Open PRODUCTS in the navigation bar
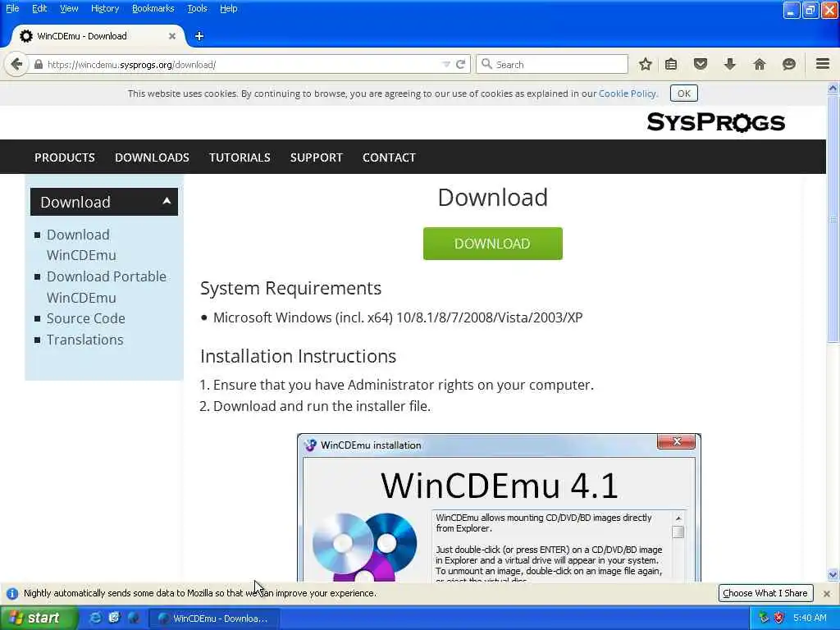This screenshot has width=840, height=630. [x=65, y=157]
